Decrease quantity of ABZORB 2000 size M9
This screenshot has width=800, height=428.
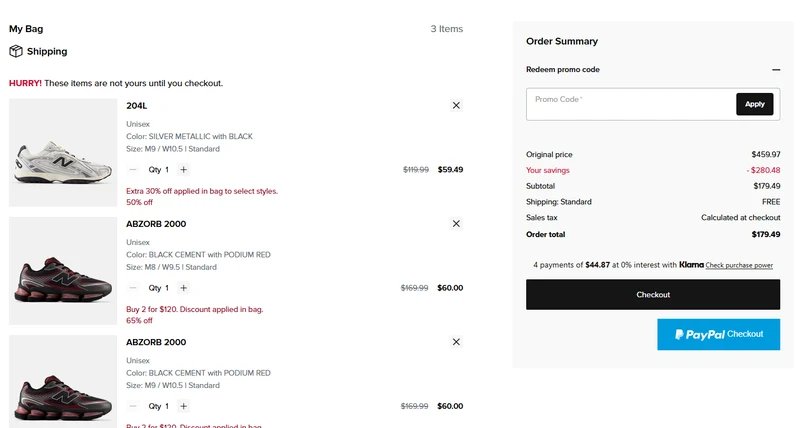click(133, 406)
